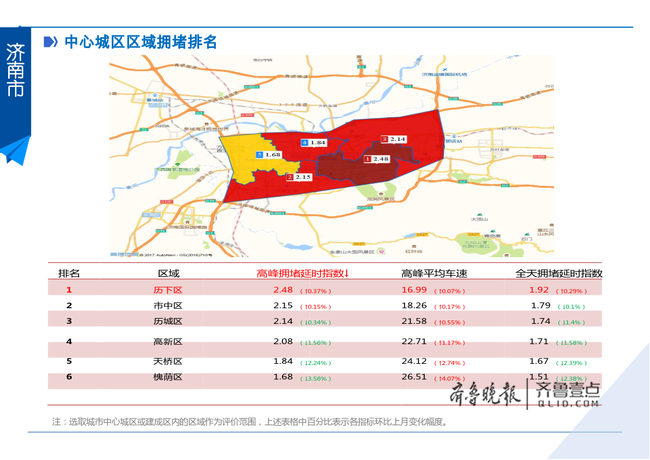Click the 4.07% change beside 26.51
Viewport: 650px width, 460px height.
[x=450, y=379]
